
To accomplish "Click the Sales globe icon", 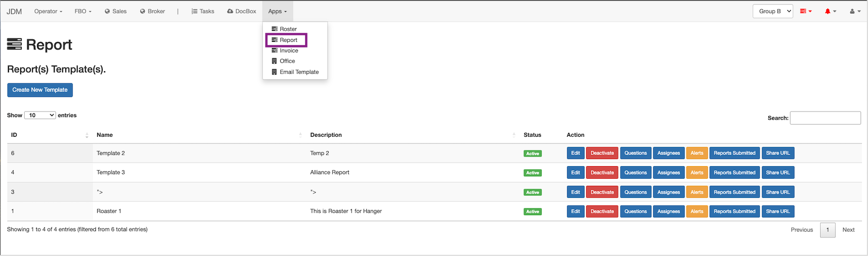I will (107, 11).
